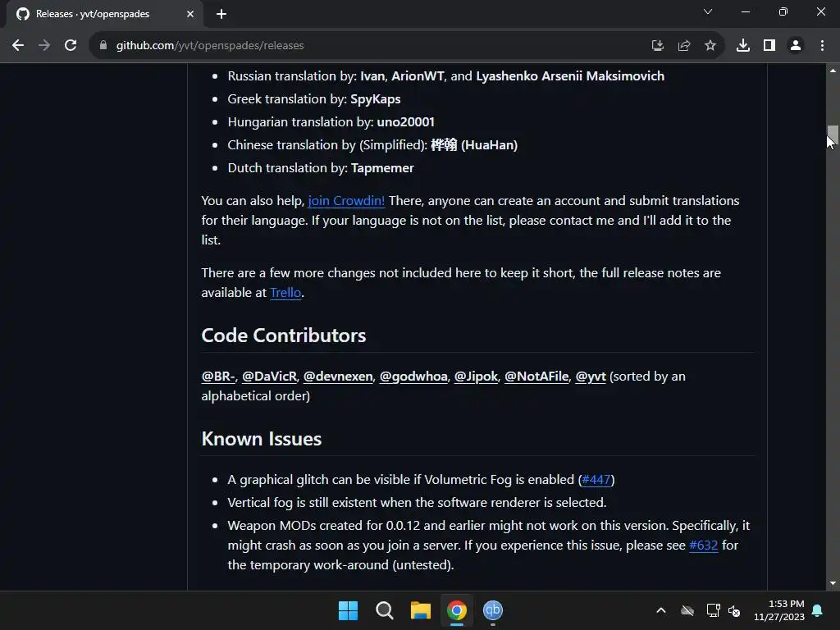Open Chrome profile avatar

796,46
